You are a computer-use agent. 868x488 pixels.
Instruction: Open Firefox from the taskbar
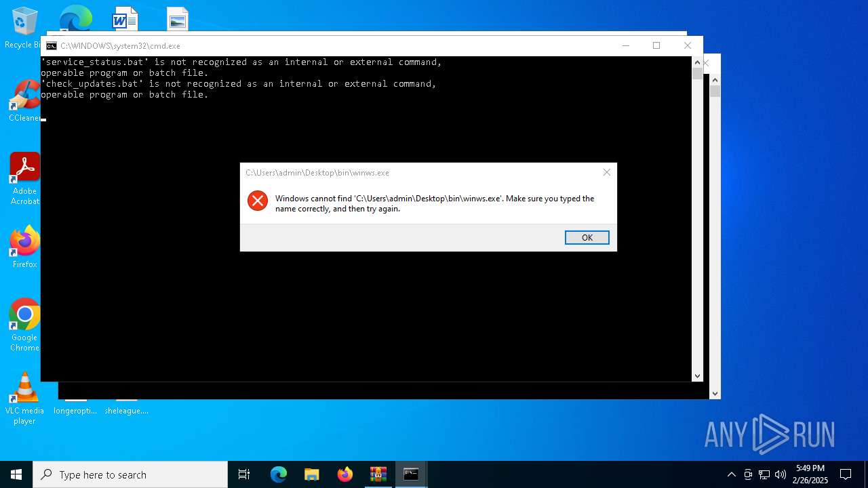tap(345, 474)
